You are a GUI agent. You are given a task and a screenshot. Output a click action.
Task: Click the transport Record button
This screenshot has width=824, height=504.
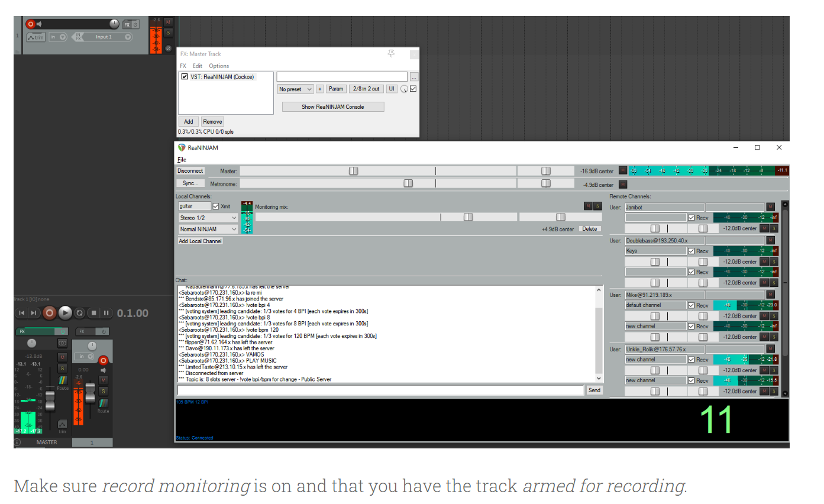pos(50,313)
